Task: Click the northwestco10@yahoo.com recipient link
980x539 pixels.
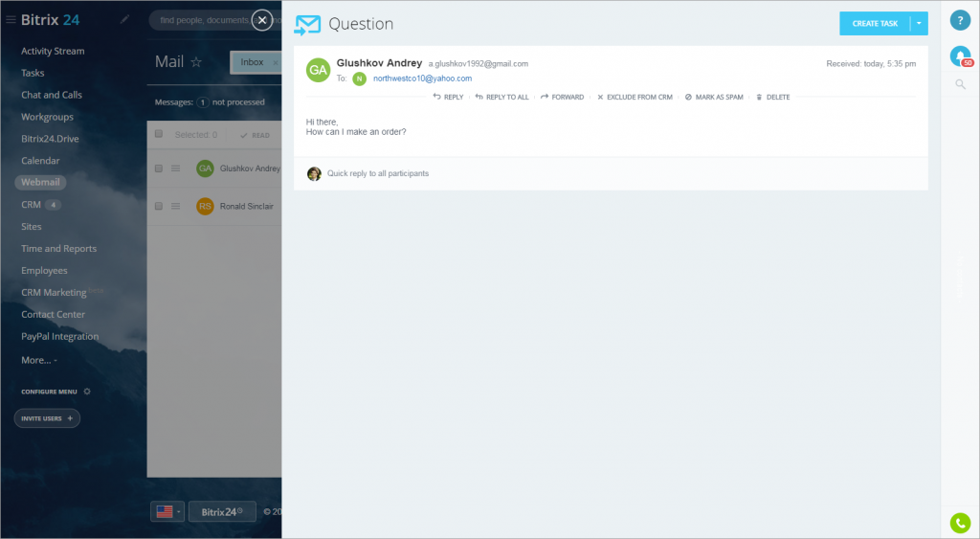Action: point(422,79)
